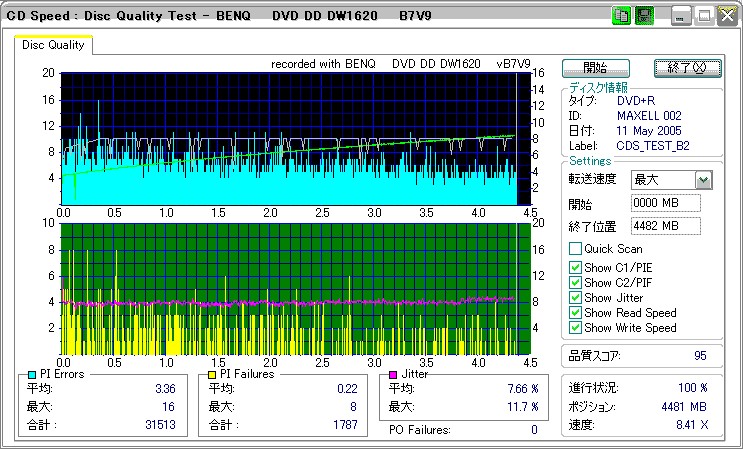Click the maximize window button

pos(704,16)
